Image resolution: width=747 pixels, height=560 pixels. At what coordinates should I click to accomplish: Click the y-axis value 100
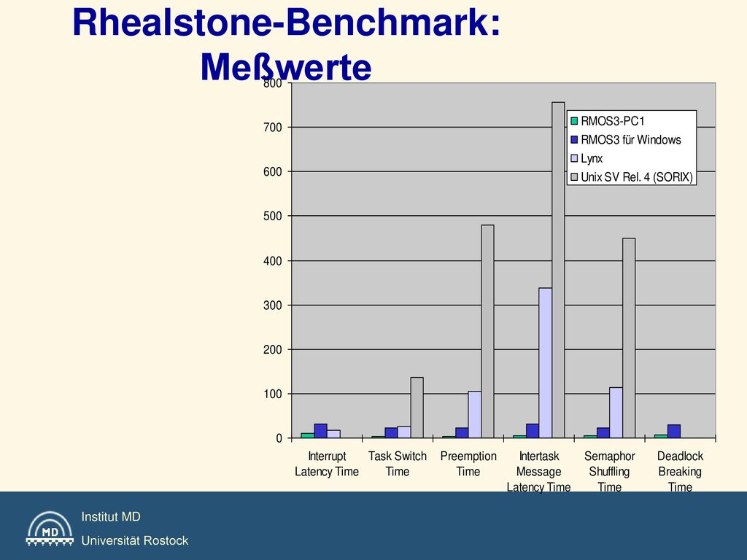click(x=273, y=394)
